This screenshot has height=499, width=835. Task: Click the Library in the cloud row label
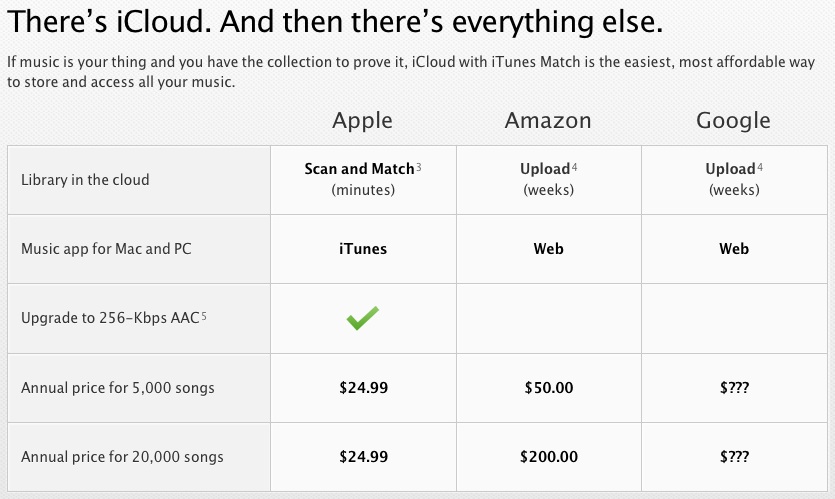coord(85,180)
